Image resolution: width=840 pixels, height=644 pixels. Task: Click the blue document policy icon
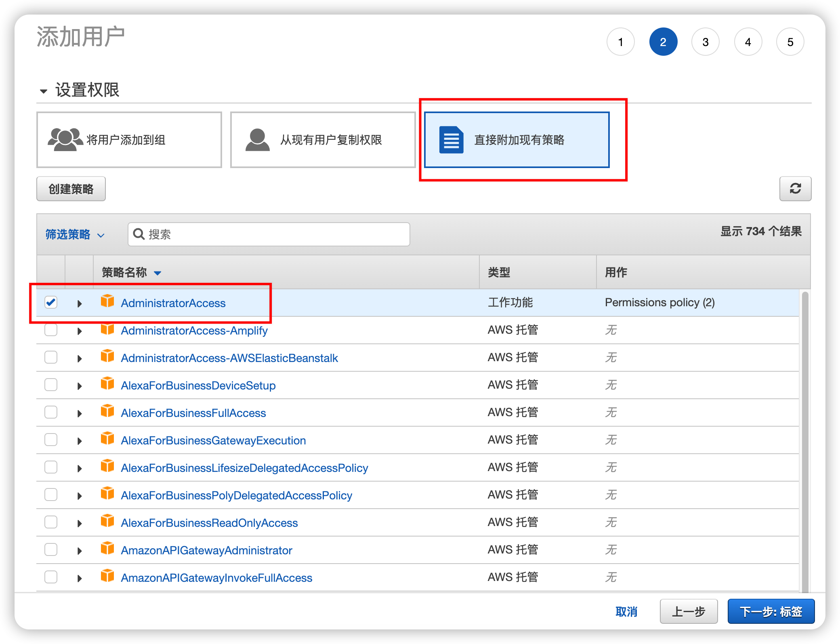click(451, 140)
